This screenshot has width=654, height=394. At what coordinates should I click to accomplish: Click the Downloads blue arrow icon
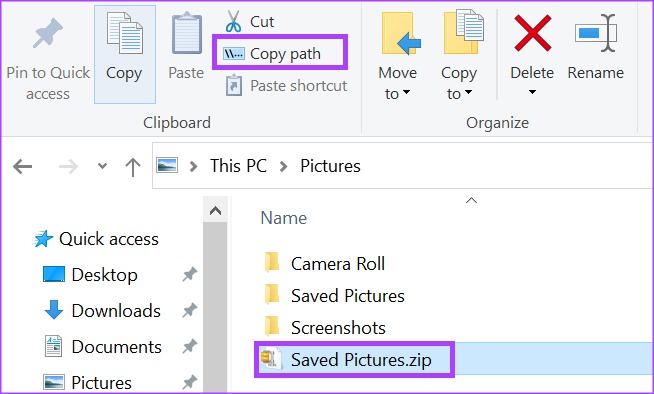pyautogui.click(x=54, y=310)
